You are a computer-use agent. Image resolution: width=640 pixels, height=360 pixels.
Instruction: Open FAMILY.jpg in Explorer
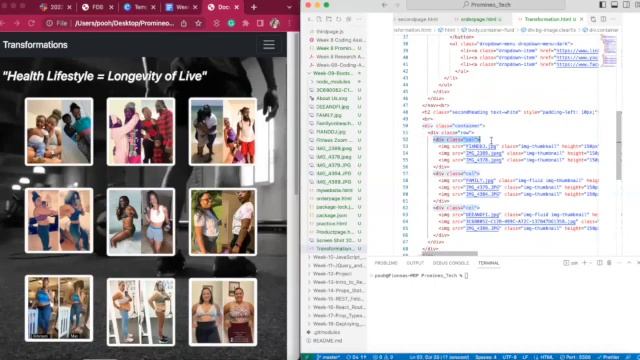(335, 115)
